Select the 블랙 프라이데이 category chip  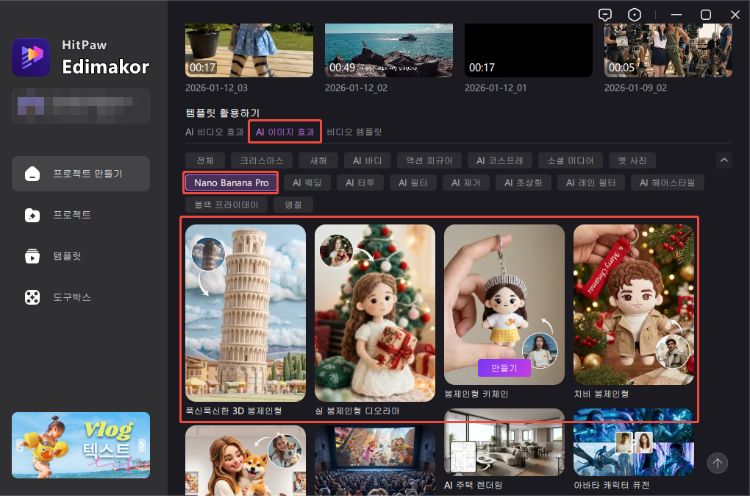(x=226, y=205)
